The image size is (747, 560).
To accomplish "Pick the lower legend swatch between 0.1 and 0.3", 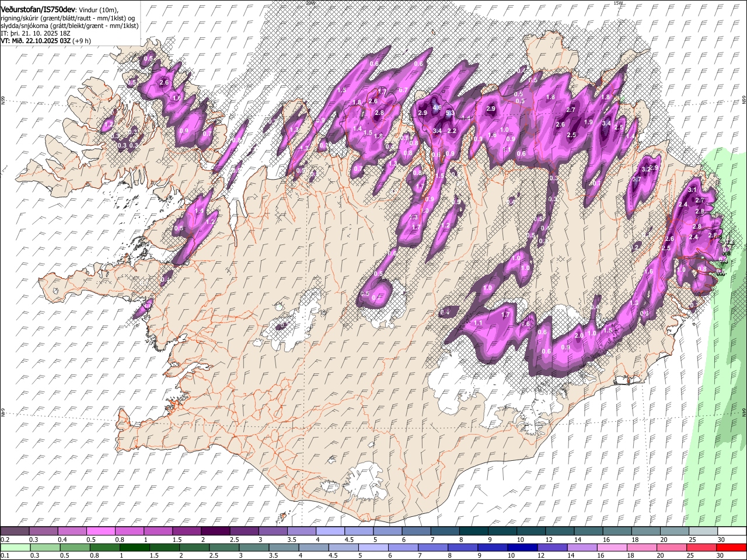I will pyautogui.click(x=15, y=548).
